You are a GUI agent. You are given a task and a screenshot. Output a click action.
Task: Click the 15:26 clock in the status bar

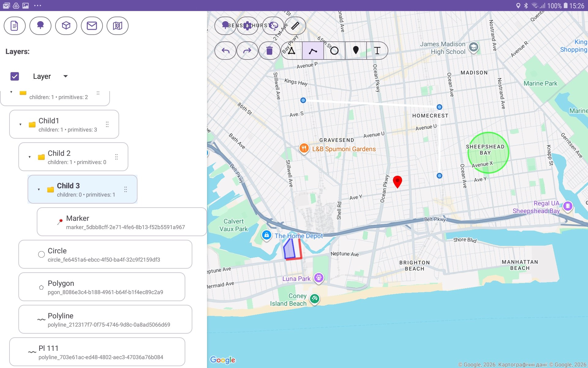[x=577, y=6]
